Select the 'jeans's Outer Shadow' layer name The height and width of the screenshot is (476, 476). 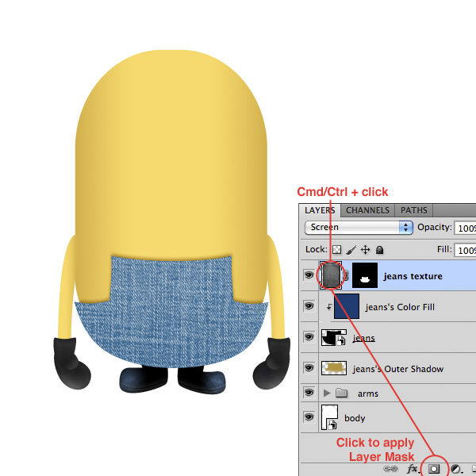[x=398, y=369]
